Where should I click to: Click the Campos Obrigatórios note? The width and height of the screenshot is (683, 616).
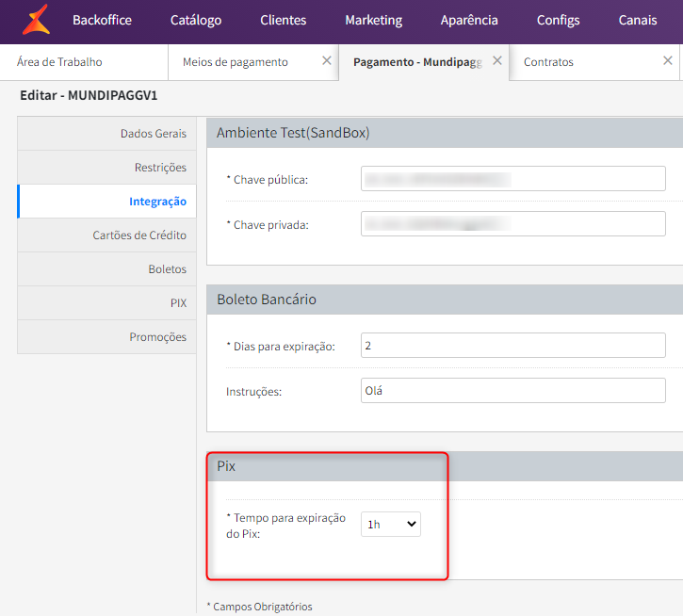(260, 607)
